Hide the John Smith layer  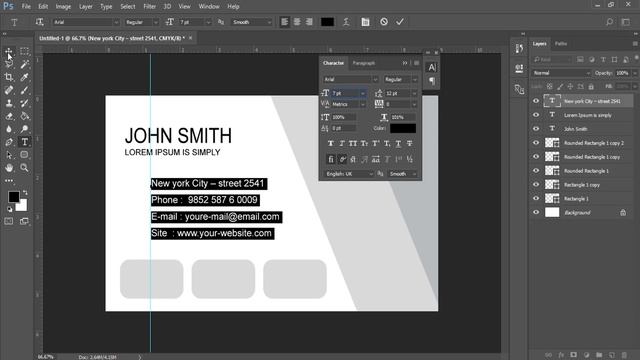pos(536,129)
